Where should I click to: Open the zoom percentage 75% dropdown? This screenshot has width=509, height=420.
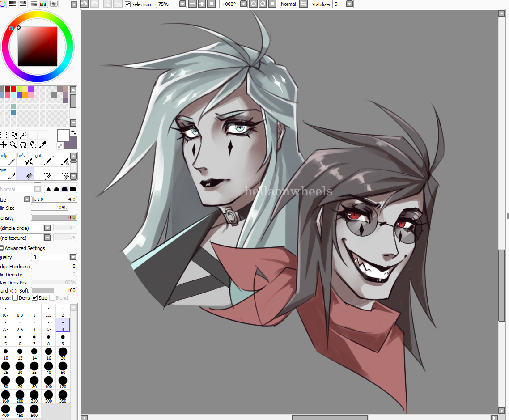click(x=182, y=4)
